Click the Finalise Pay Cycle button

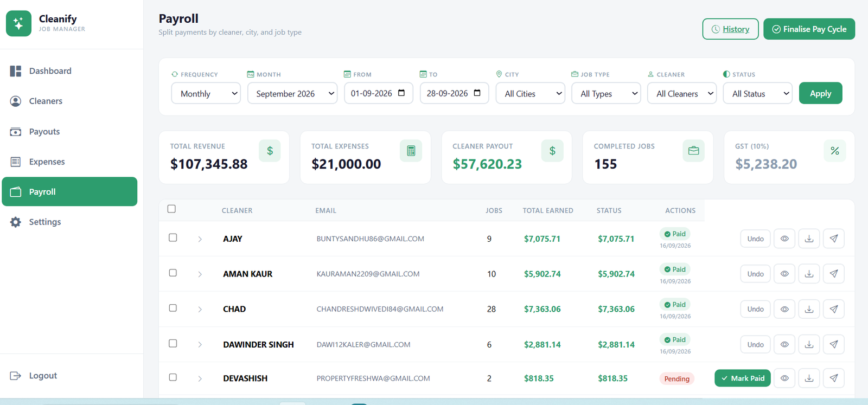(809, 29)
